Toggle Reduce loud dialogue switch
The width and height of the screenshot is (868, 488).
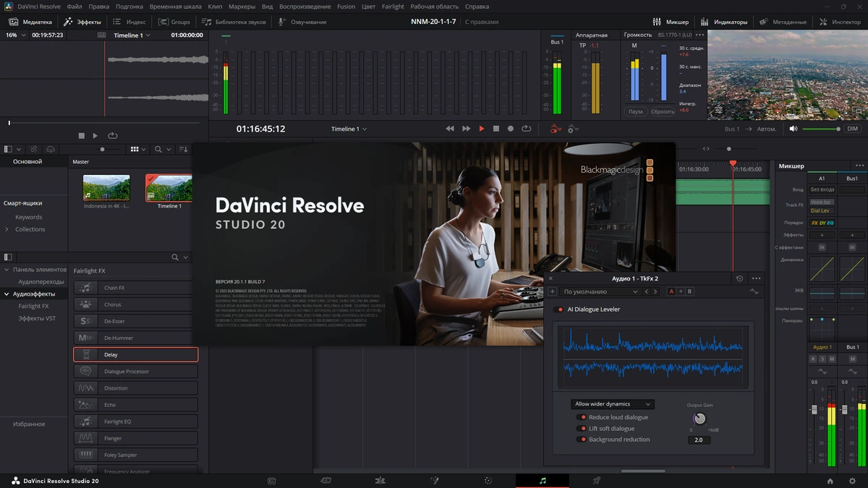pyautogui.click(x=581, y=418)
